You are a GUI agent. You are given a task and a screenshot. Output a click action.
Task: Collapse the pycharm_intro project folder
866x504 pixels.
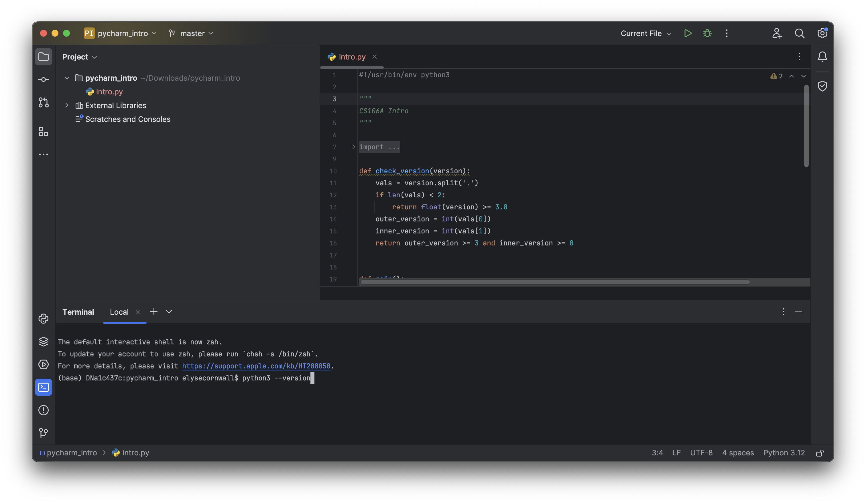67,78
